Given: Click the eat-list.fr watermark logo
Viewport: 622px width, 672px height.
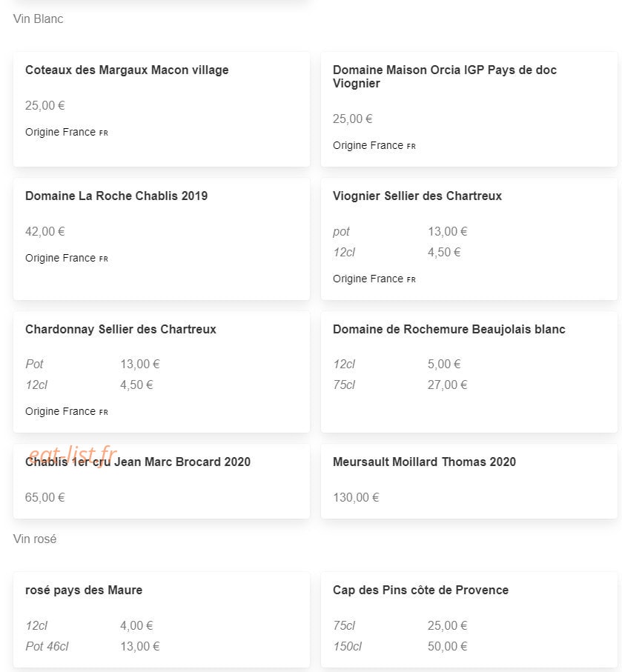Looking at the screenshot, I should pos(73,454).
